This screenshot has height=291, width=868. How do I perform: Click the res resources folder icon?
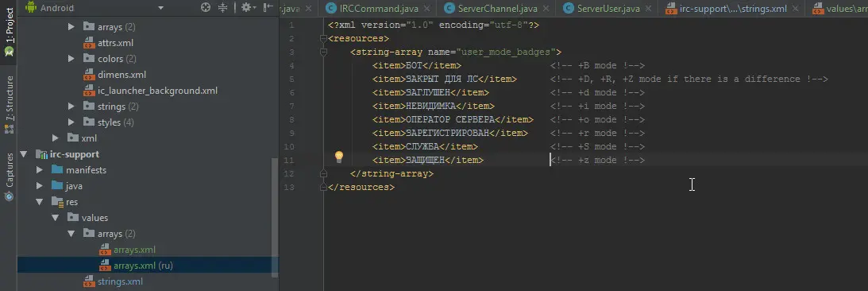pos(57,202)
